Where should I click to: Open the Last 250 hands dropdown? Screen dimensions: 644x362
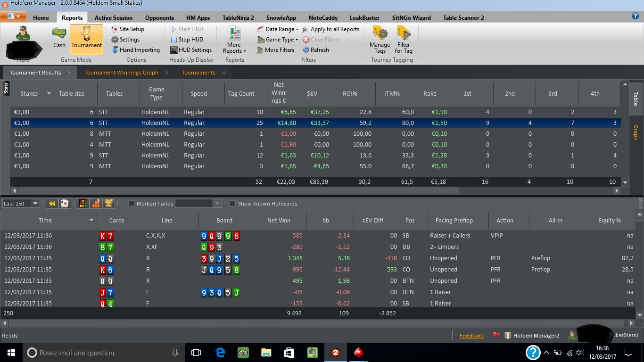tap(35, 204)
